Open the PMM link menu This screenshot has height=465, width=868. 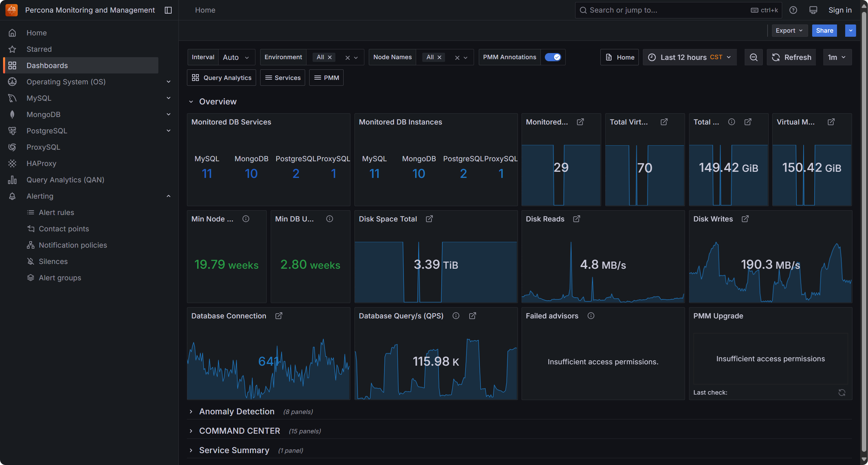click(327, 78)
